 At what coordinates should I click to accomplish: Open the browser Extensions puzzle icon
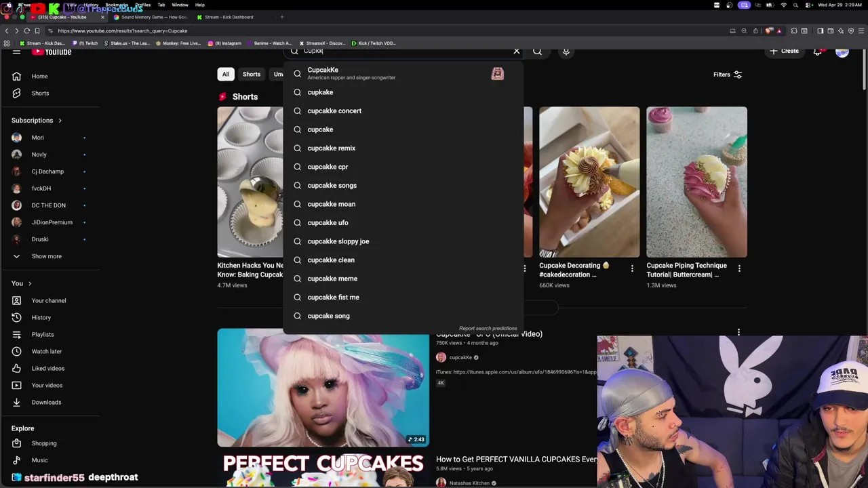tap(794, 30)
